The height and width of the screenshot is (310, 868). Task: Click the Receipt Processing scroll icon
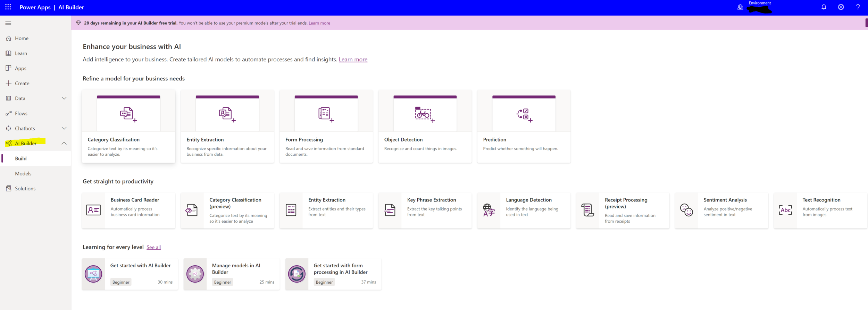587,210
